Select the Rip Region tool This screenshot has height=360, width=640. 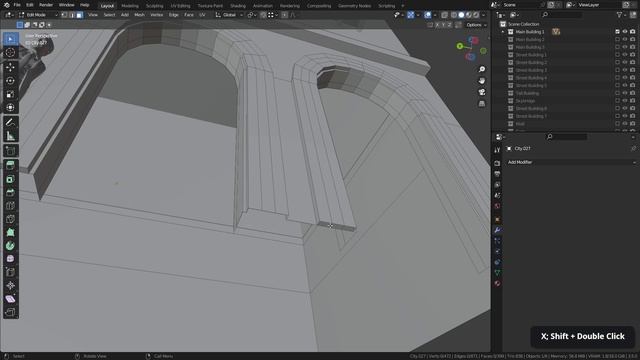pyautogui.click(x=11, y=313)
